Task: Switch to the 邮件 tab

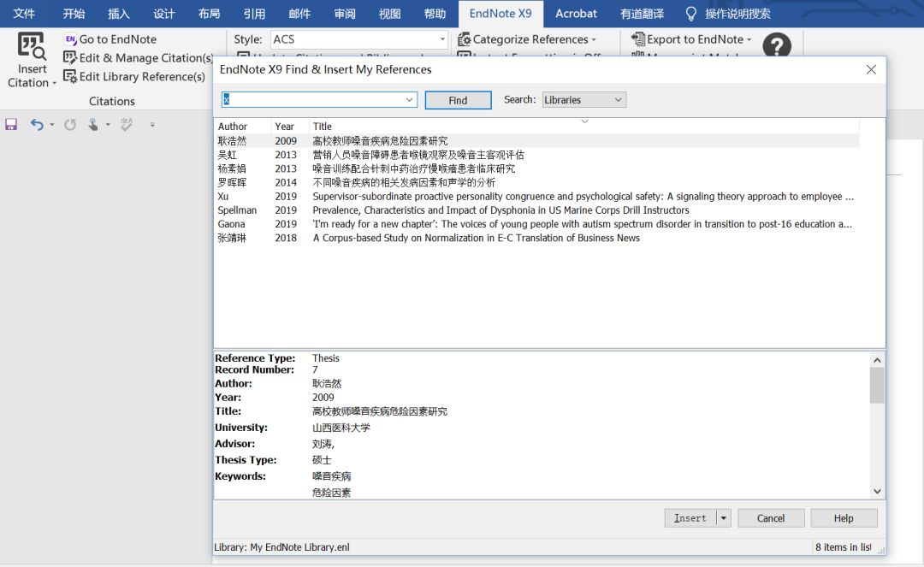Action: click(299, 14)
